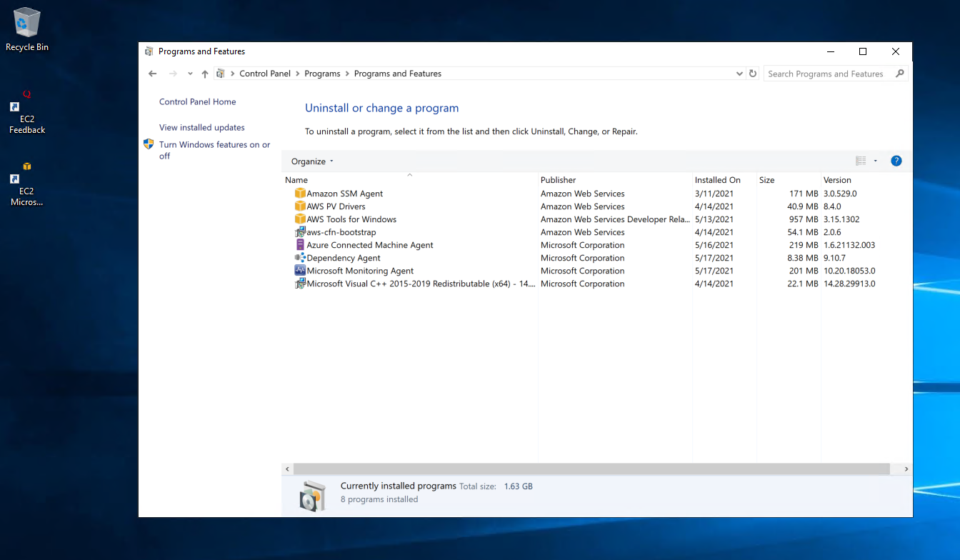
Task: Click Amazon Web Services Developer Relations publisher
Action: tap(615, 219)
